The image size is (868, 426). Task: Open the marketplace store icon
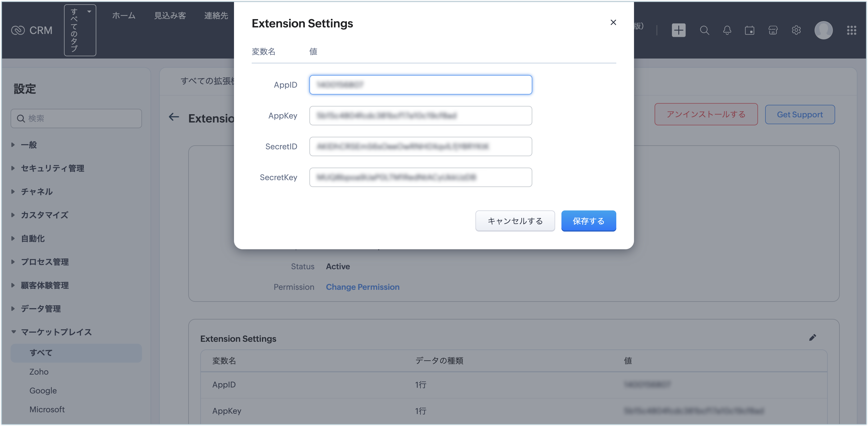(x=773, y=30)
